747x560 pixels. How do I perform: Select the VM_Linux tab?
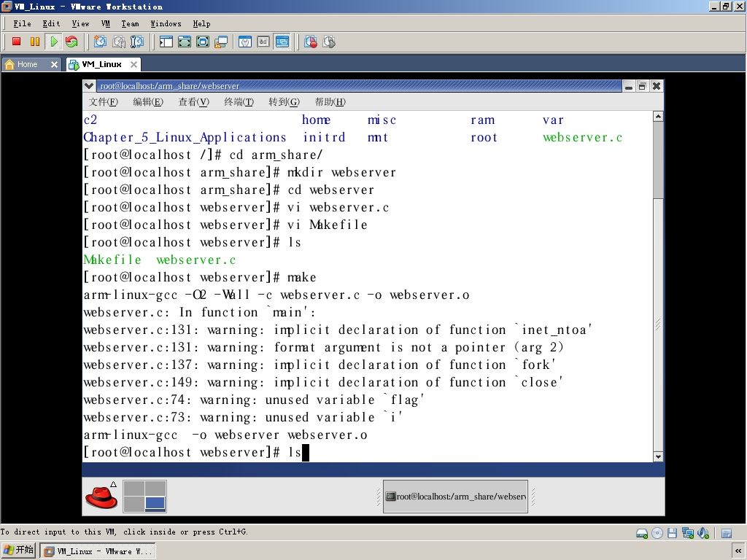pos(102,64)
